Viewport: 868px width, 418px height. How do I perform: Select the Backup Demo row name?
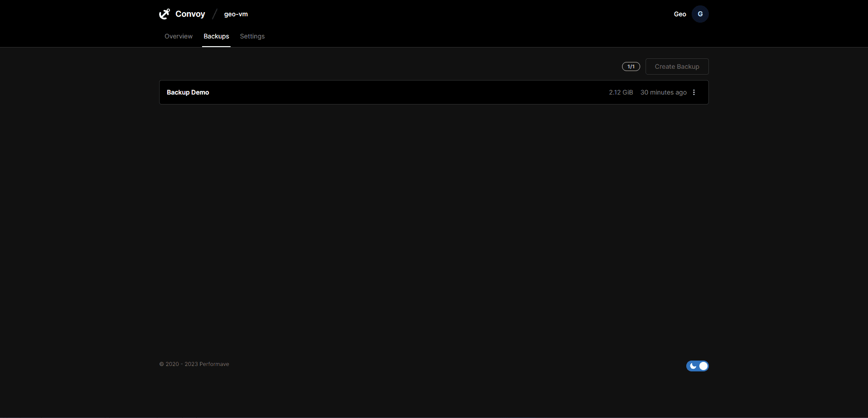click(188, 92)
